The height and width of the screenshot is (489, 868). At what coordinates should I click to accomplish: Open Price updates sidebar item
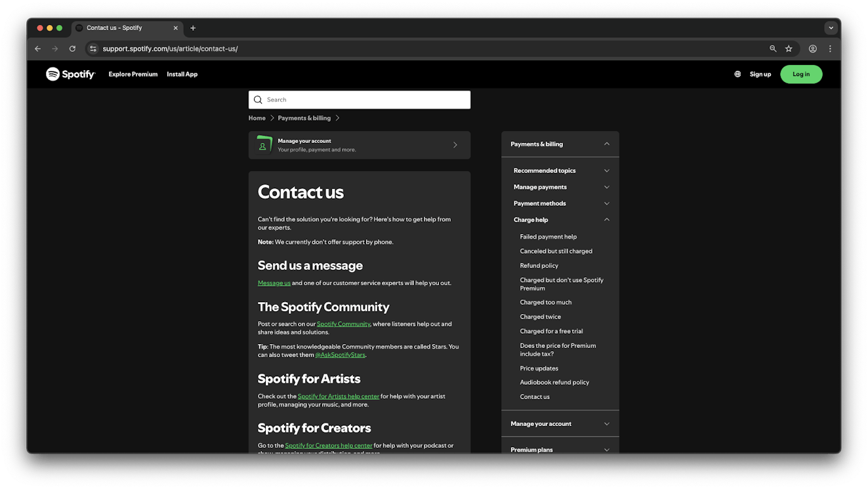[539, 368]
